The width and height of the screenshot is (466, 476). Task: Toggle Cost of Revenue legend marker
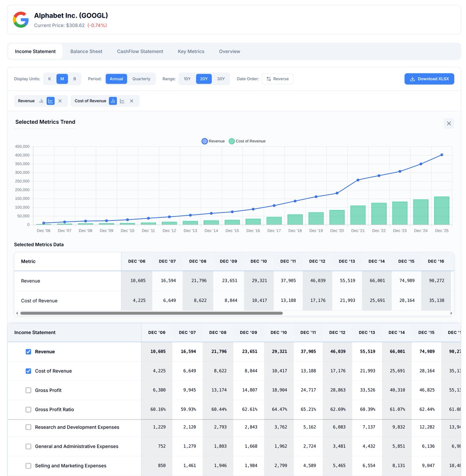point(232,141)
